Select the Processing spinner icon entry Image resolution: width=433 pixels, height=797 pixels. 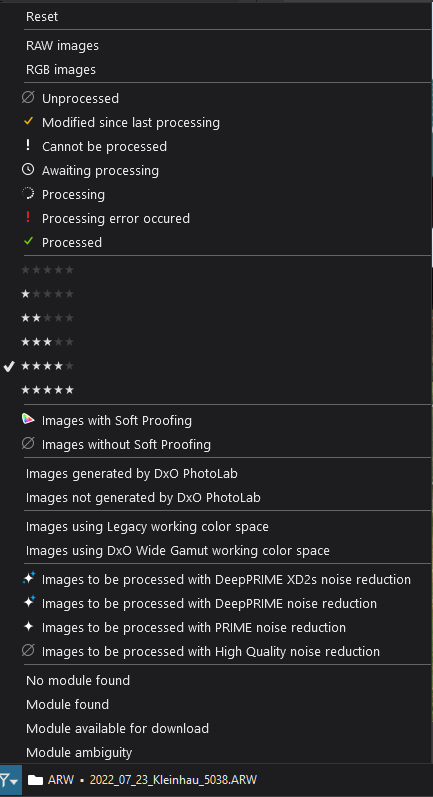28,194
